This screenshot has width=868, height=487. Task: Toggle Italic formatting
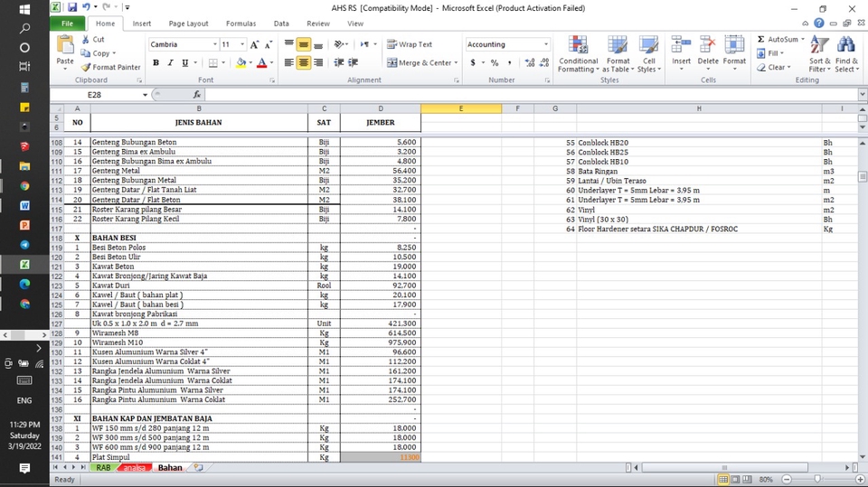pos(171,63)
